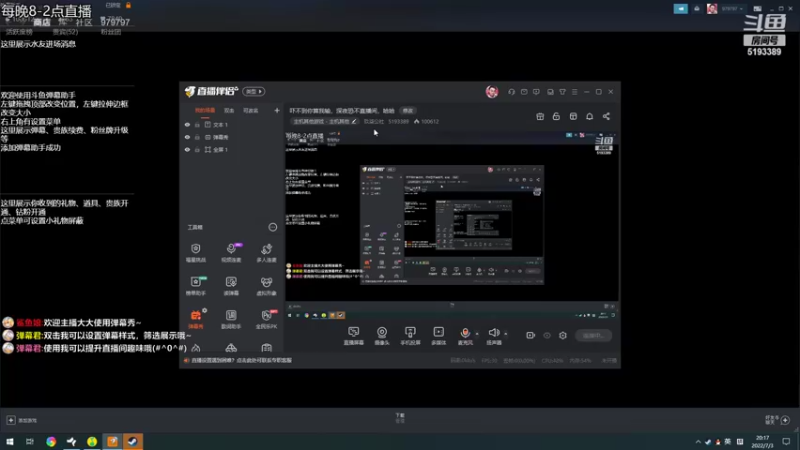Add 手机投屏 phone cast source
Image resolution: width=800 pixels, height=450 pixels.
pyautogui.click(x=410, y=336)
